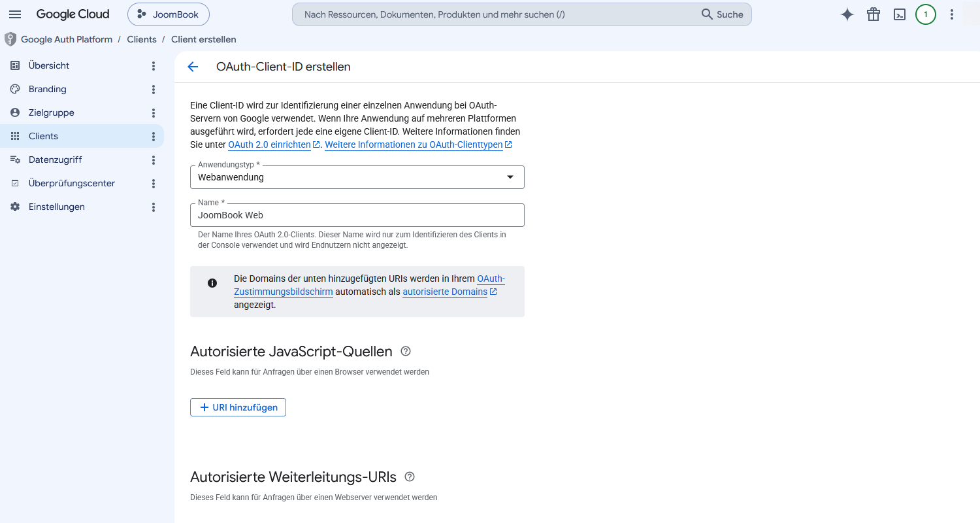The image size is (980, 523).
Task: Open the three-dot menu beside Clients
Action: [x=154, y=136]
